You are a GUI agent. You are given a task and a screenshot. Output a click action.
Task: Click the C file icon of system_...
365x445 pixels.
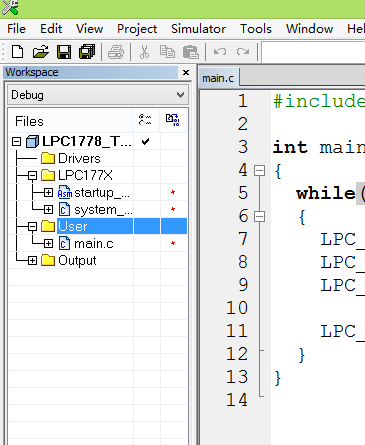click(64, 209)
